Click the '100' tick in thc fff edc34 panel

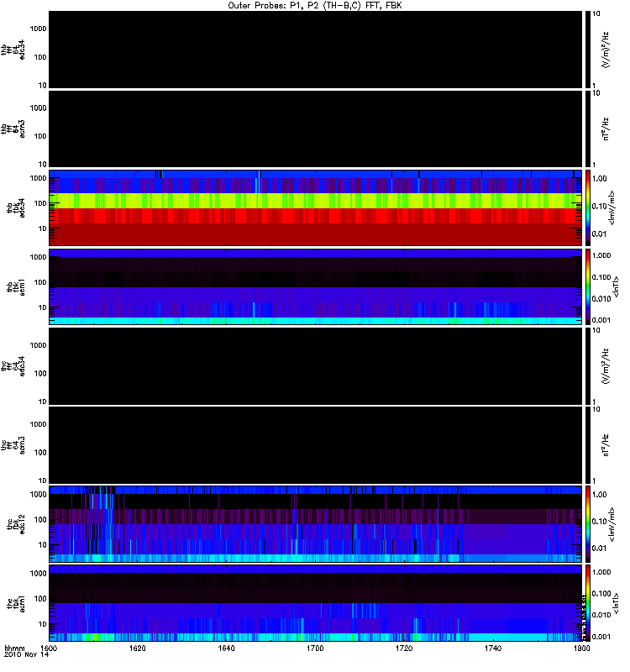40,374
